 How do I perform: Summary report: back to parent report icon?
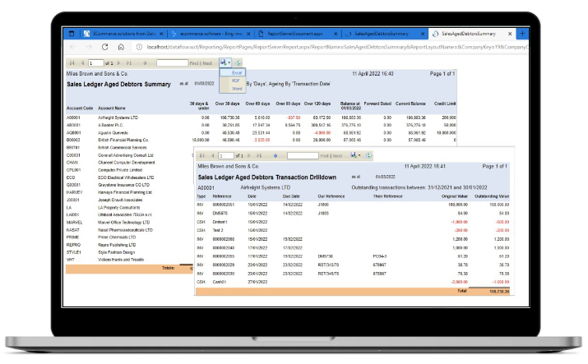[145, 63]
